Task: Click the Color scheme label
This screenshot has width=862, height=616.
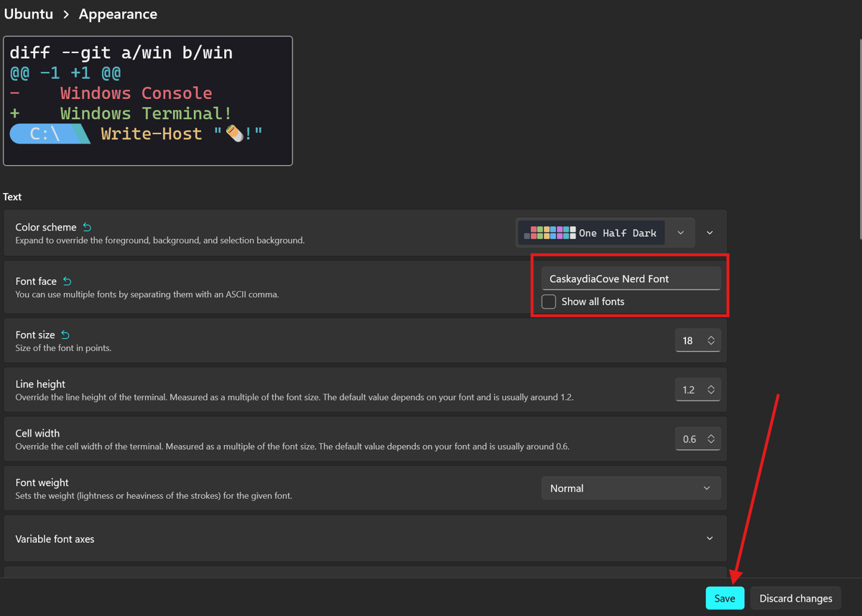Action: [46, 227]
